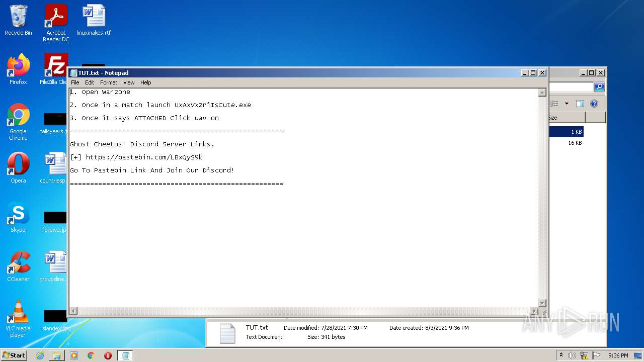This screenshot has height=362, width=644.
Task: Open the Recycle Bin desktop icon
Action: [x=18, y=20]
